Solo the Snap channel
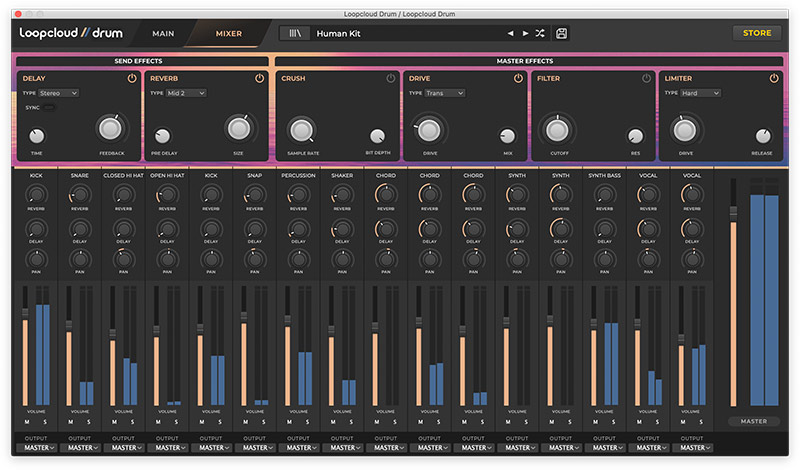The height and width of the screenshot is (470, 800). tap(263, 422)
